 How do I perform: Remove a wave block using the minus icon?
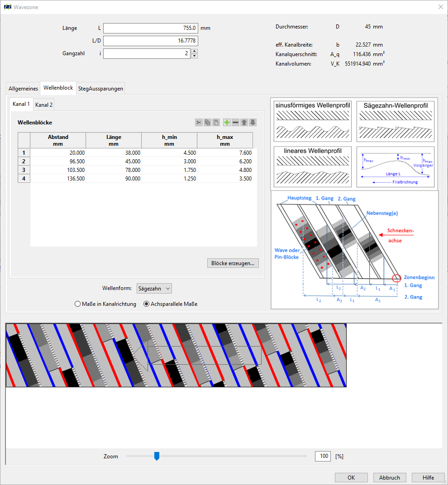[x=235, y=123]
